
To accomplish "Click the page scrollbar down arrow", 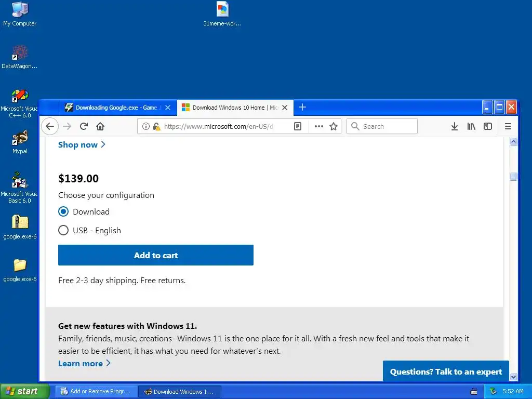I will (x=513, y=377).
